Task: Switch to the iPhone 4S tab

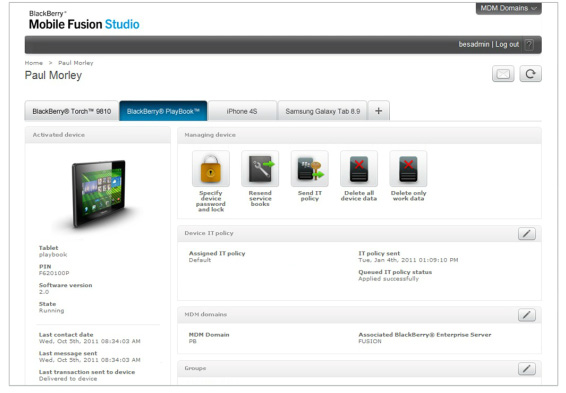Action: tap(242, 111)
